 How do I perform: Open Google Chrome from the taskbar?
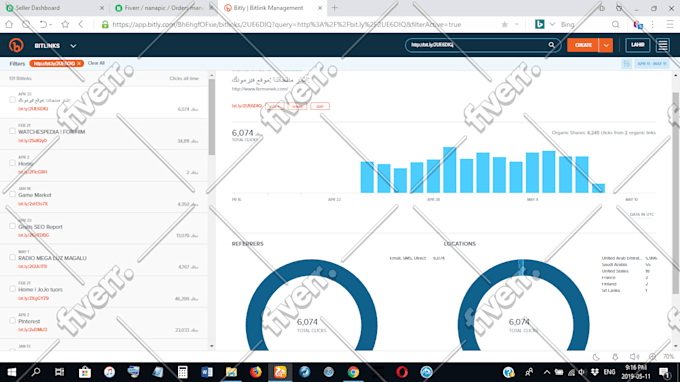(x=353, y=372)
